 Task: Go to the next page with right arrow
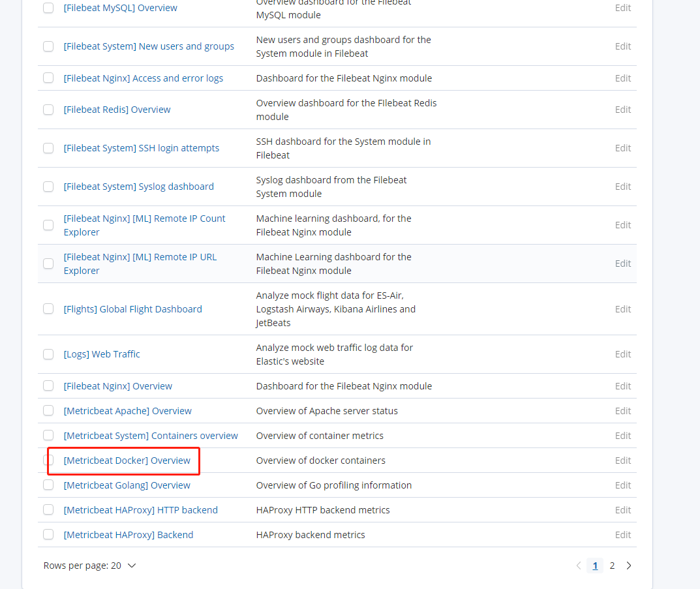629,566
